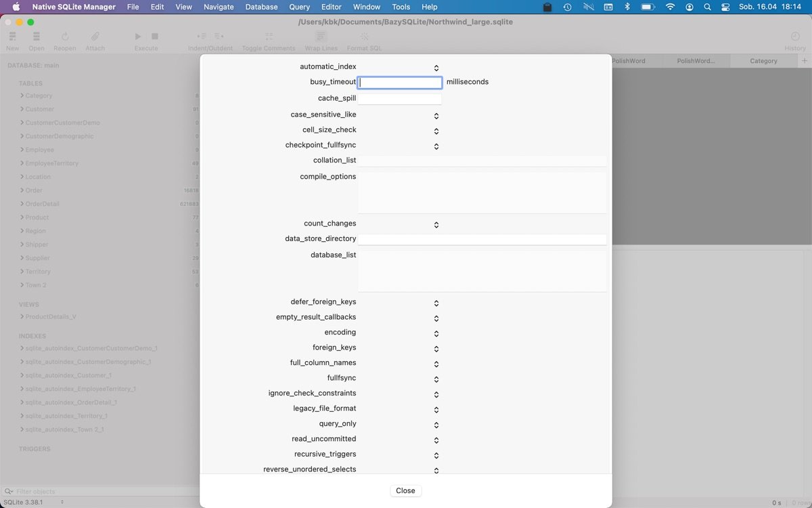
Task: Open the Query menu
Action: coord(299,7)
